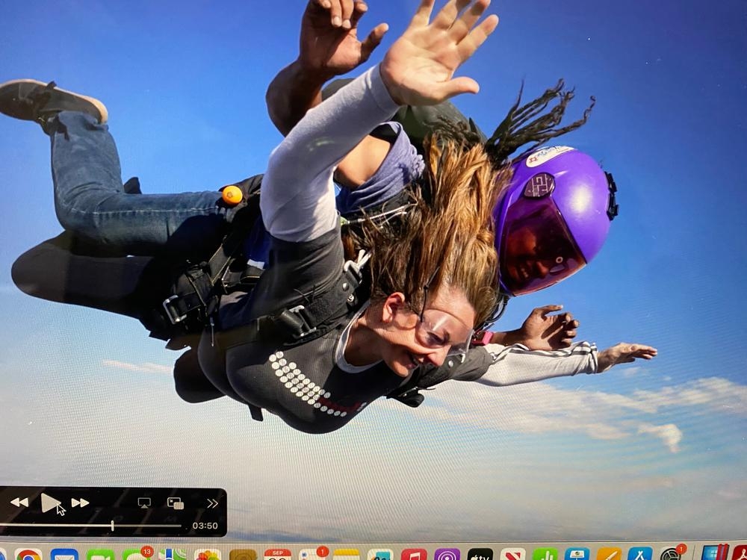Open the Photos app in the dock
Screen dimensions: 747x560
(x=207, y=555)
